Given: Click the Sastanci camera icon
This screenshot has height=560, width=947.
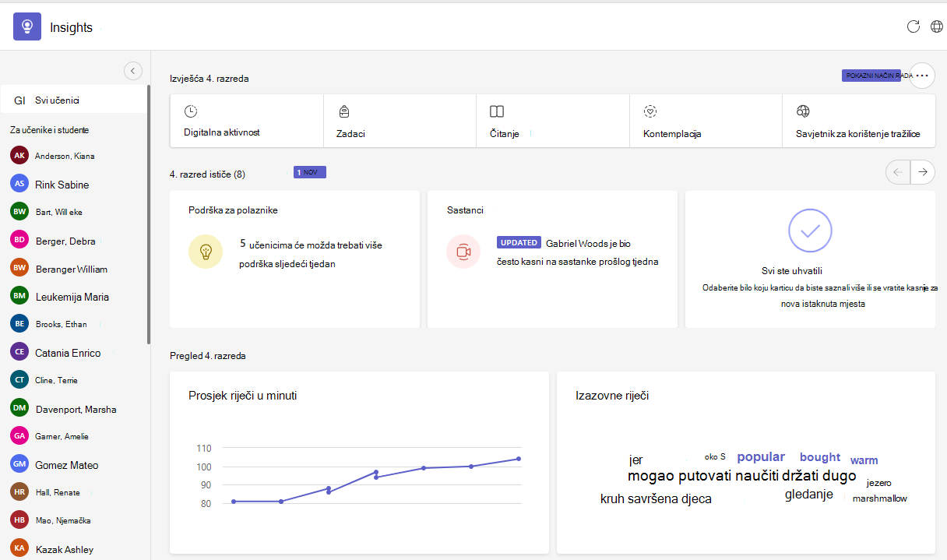Looking at the screenshot, I should tap(463, 252).
